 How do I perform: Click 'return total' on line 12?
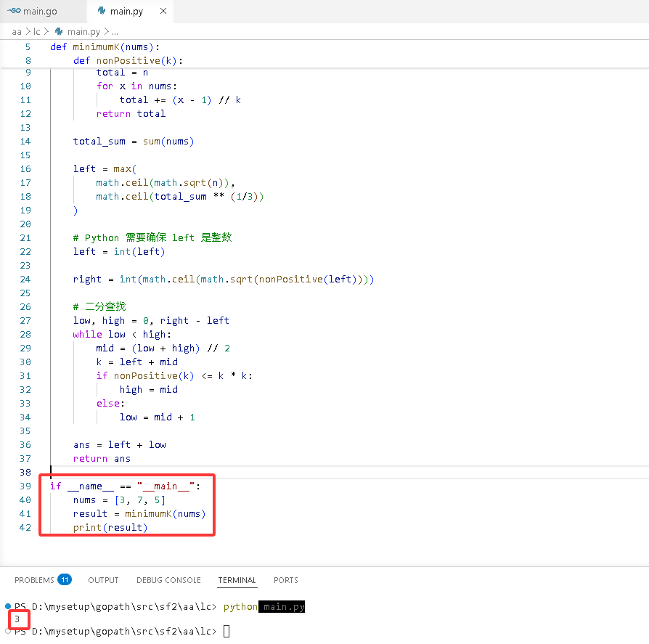point(131,114)
